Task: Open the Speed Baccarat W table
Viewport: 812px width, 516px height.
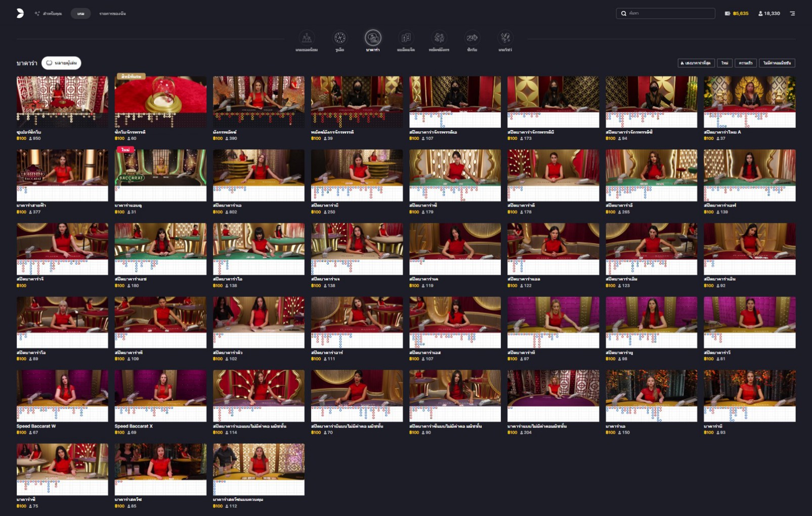Action: 62,395
